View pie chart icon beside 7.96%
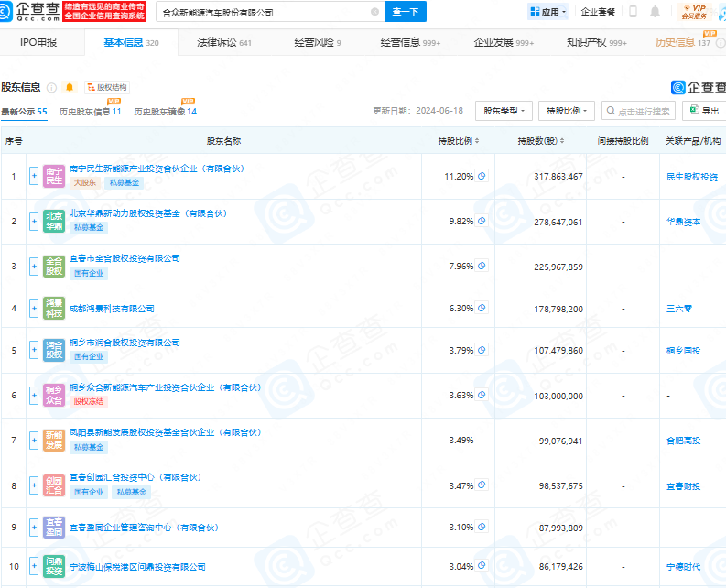The image size is (726, 588). click(x=482, y=266)
